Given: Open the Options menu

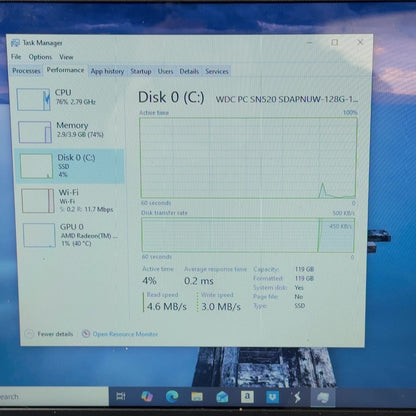Looking at the screenshot, I should (40, 57).
